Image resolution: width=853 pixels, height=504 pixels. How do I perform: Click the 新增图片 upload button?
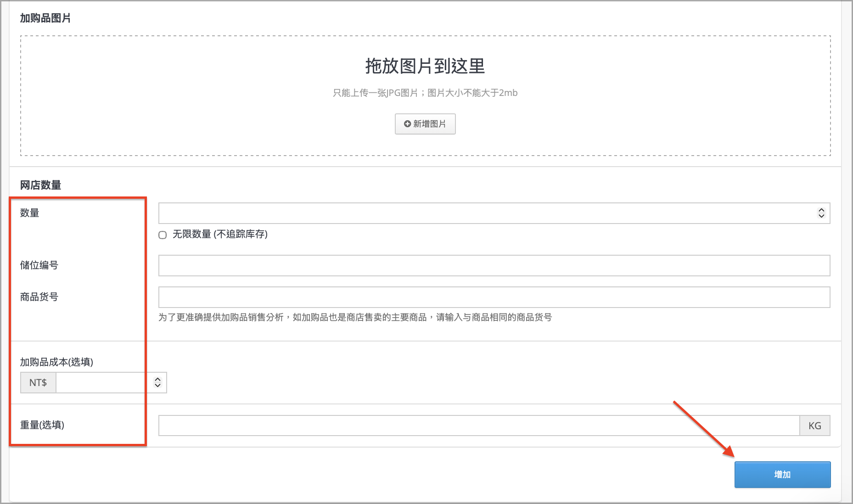[x=425, y=124]
